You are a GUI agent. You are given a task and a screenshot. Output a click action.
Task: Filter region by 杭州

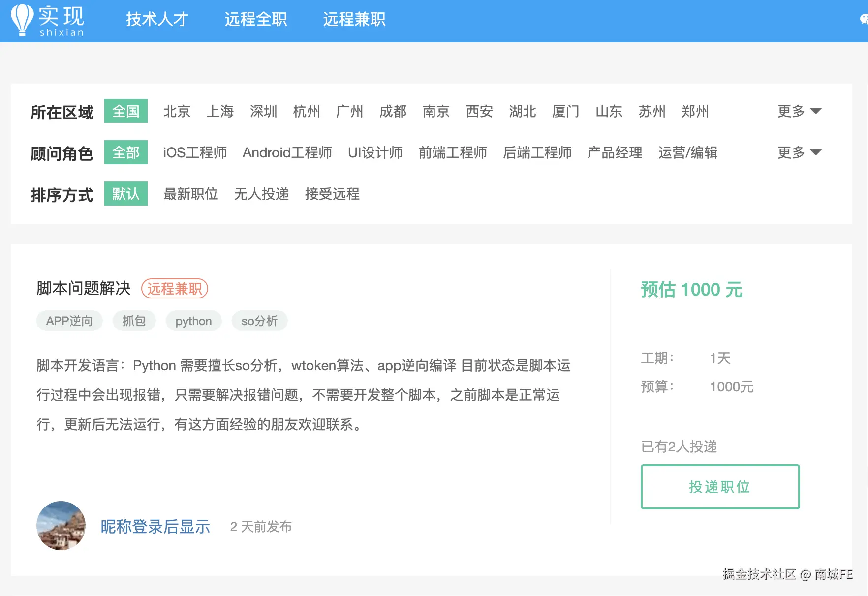(306, 112)
